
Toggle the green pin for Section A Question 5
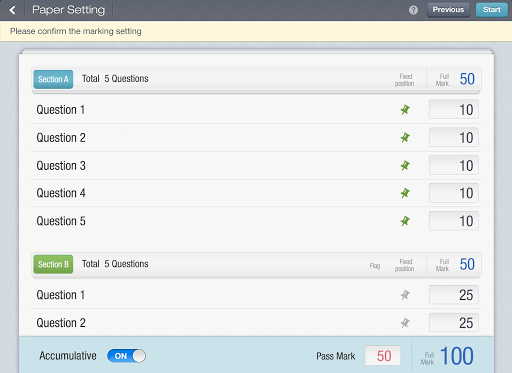(x=405, y=221)
